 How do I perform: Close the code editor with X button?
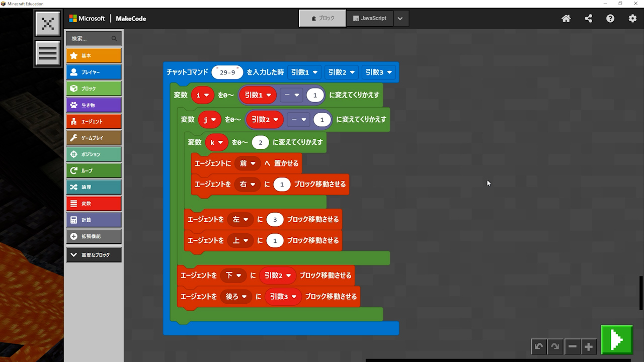(48, 24)
